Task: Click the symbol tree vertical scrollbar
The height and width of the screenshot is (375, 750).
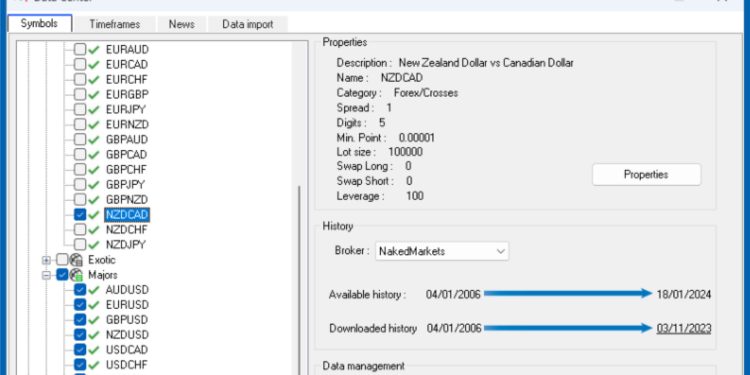Action: pos(299,280)
